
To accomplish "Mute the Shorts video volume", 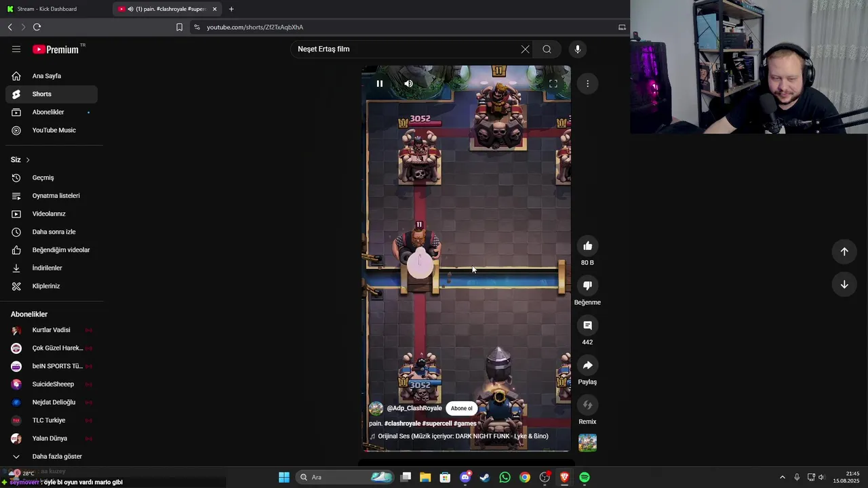I will pyautogui.click(x=408, y=83).
